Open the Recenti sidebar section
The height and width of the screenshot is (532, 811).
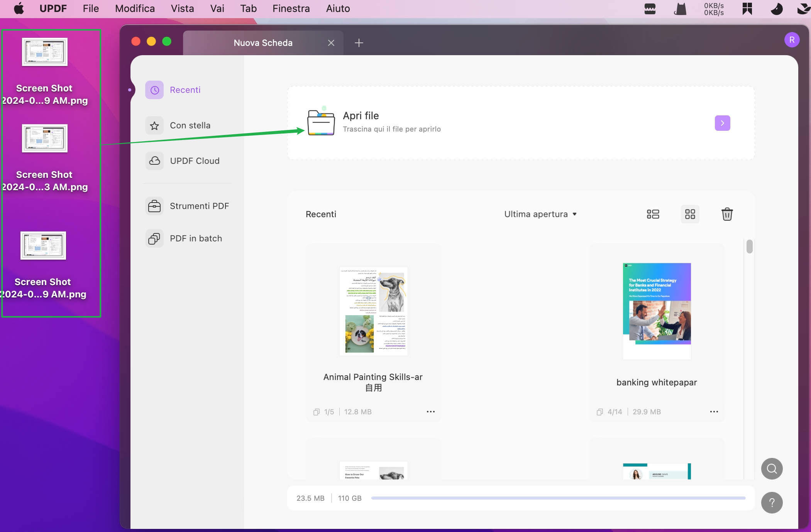pos(173,90)
